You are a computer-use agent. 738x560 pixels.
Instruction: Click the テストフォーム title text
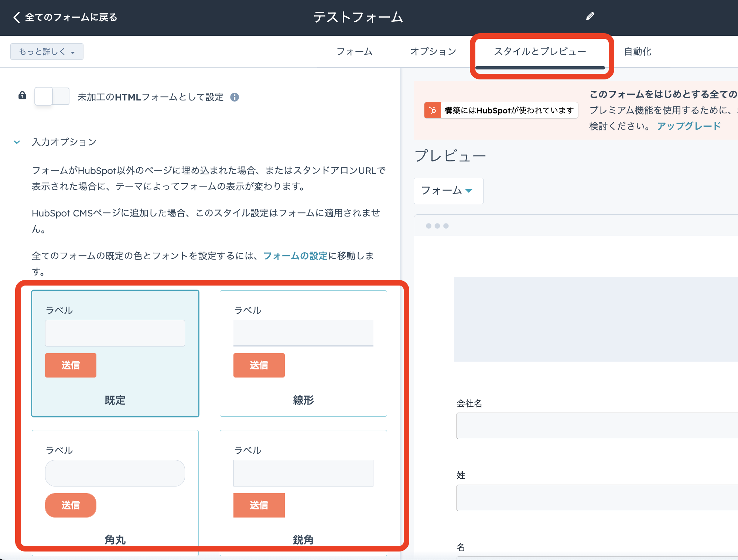[x=358, y=17]
